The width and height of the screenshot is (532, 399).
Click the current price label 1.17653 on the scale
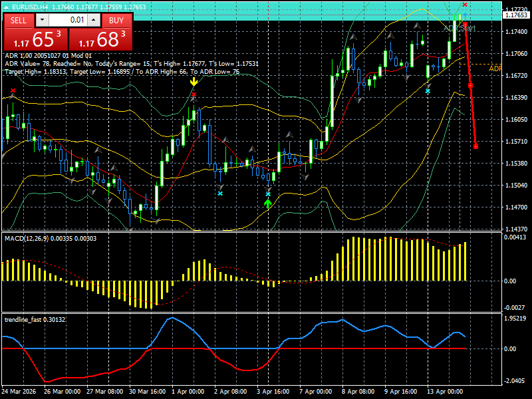point(517,15)
